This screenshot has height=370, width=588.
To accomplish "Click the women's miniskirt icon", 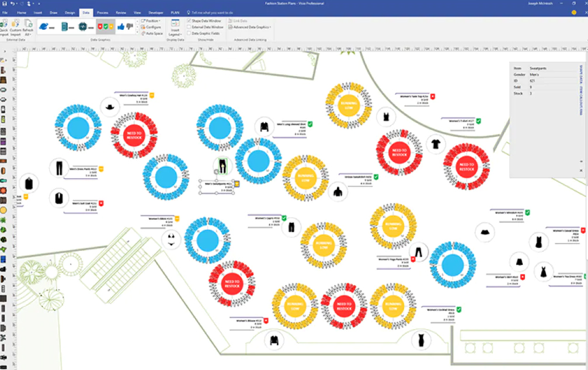I will coord(485,232).
